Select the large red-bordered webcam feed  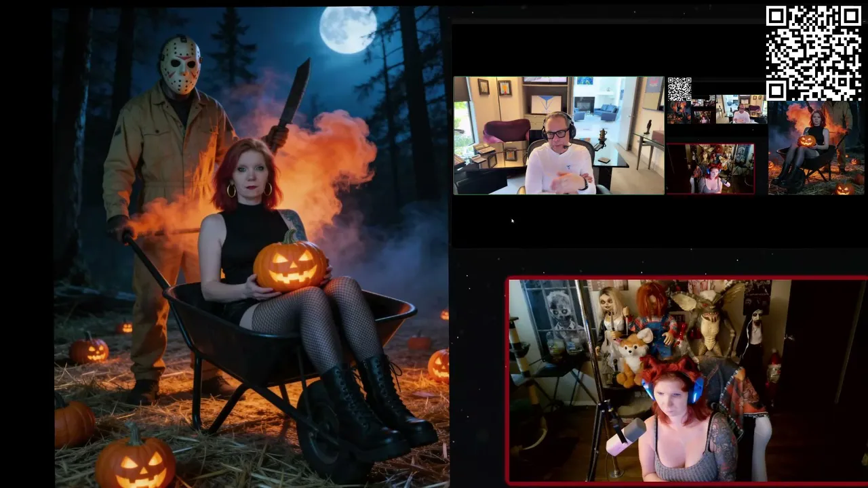click(686, 380)
